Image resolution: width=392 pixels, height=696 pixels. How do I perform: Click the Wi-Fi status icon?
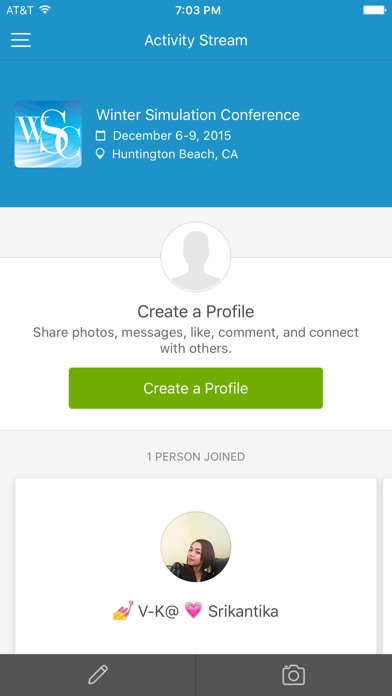(x=45, y=10)
